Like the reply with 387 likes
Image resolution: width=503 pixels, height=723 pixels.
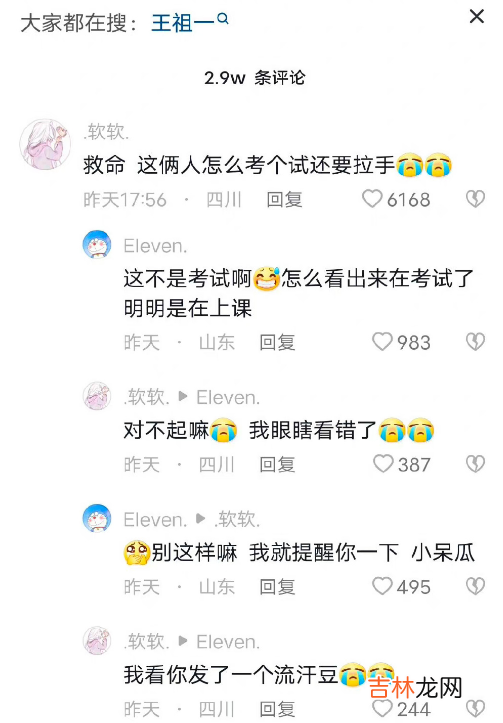(383, 464)
